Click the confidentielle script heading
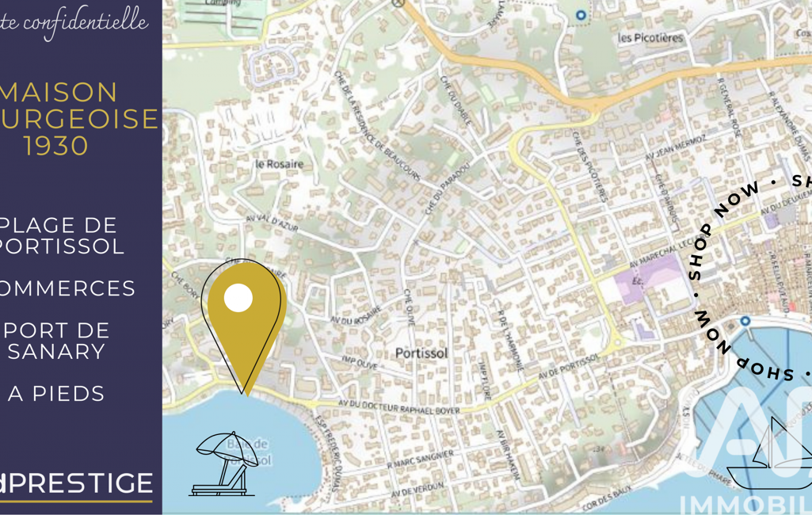Viewport: 812px width, 515px height. coord(74,21)
